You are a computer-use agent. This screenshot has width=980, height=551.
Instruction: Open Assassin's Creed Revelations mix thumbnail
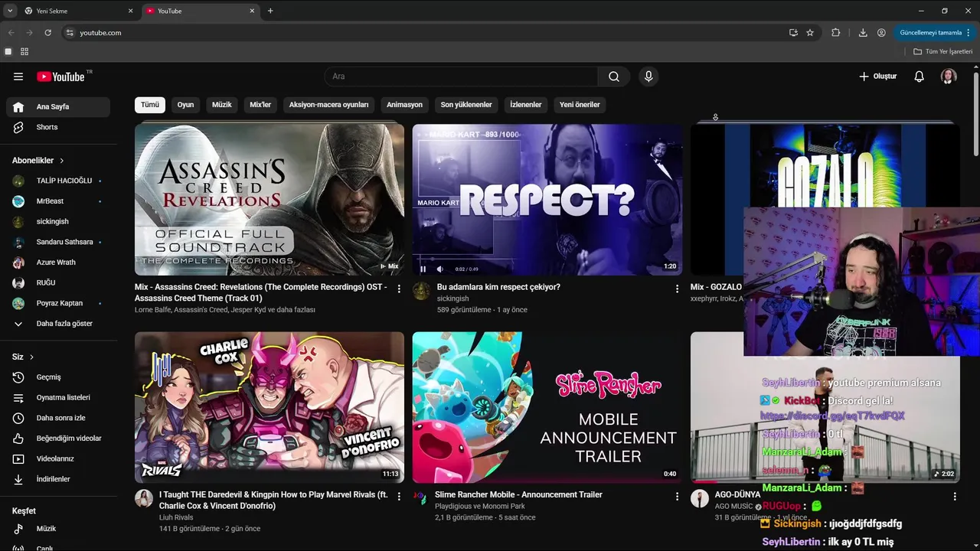pos(269,200)
